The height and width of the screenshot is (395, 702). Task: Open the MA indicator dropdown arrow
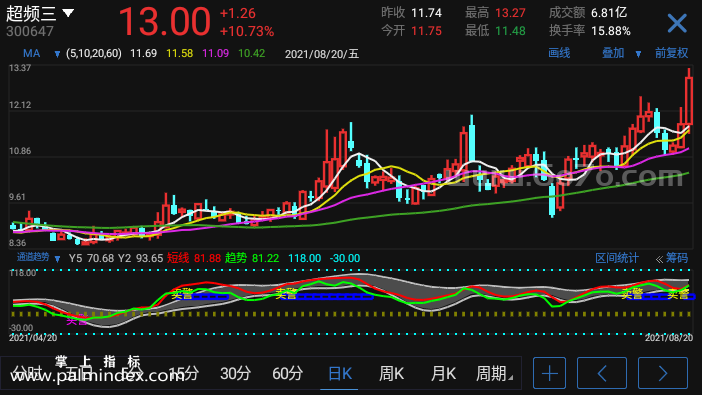pos(57,54)
